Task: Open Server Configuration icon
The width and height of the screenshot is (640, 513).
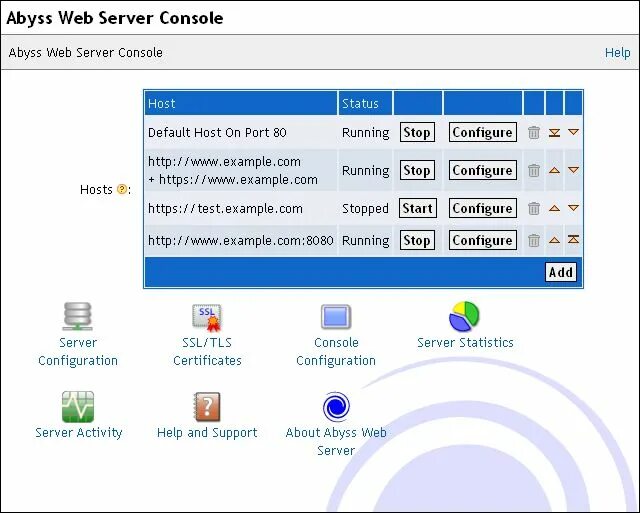Action: pyautogui.click(x=78, y=316)
